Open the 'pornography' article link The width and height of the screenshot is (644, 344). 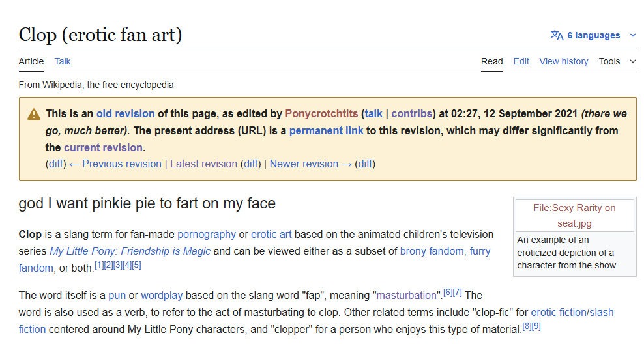(207, 235)
